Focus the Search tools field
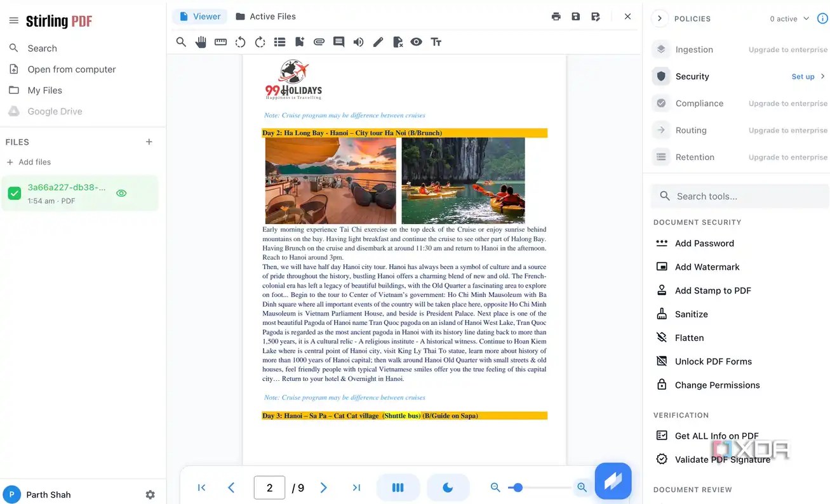Viewport: 830px width, 504px height. (740, 196)
